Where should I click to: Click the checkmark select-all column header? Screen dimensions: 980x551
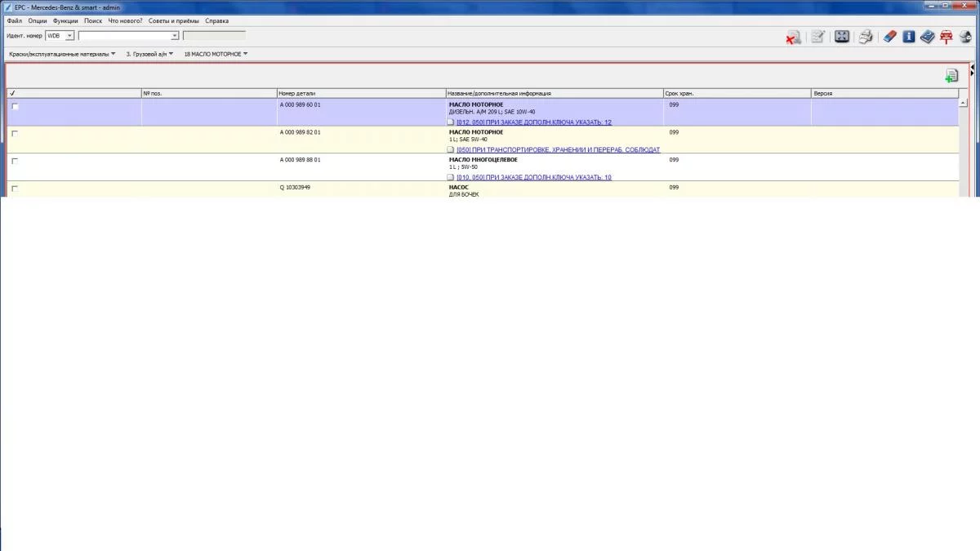click(x=73, y=93)
